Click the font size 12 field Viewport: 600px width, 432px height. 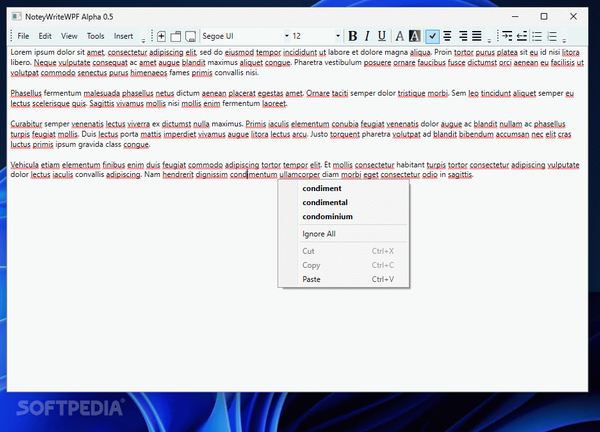(x=313, y=36)
